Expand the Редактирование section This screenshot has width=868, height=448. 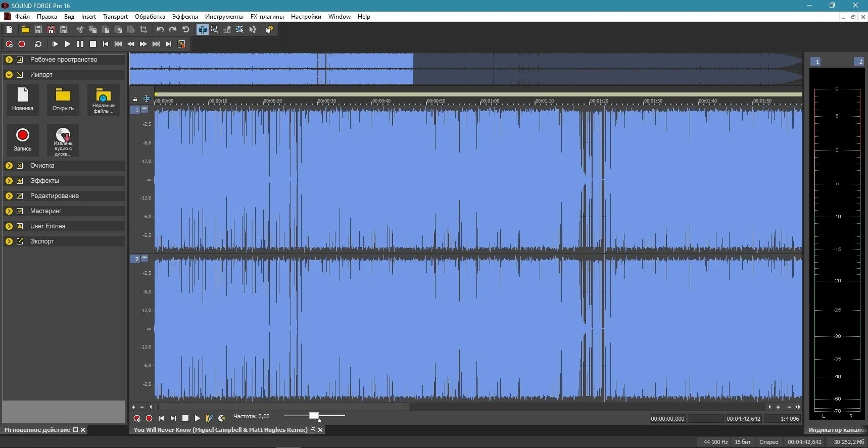click(x=9, y=196)
